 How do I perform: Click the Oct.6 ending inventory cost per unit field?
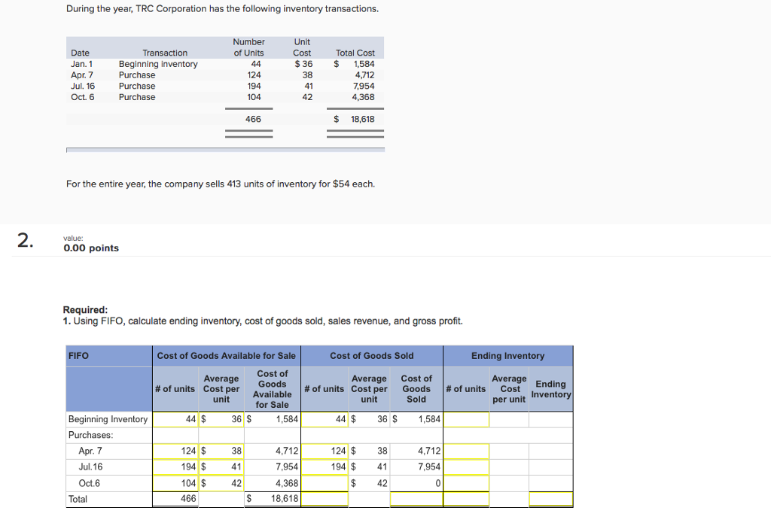(x=509, y=482)
